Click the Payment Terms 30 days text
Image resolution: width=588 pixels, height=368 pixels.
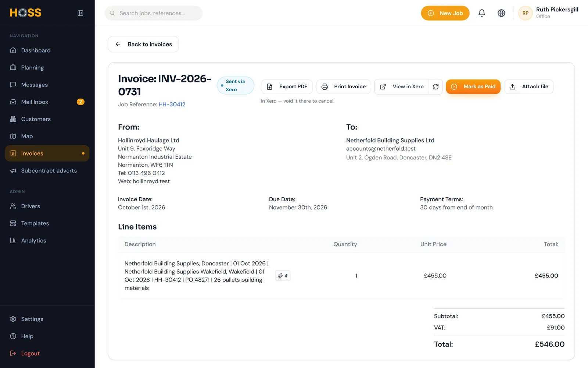click(456, 208)
